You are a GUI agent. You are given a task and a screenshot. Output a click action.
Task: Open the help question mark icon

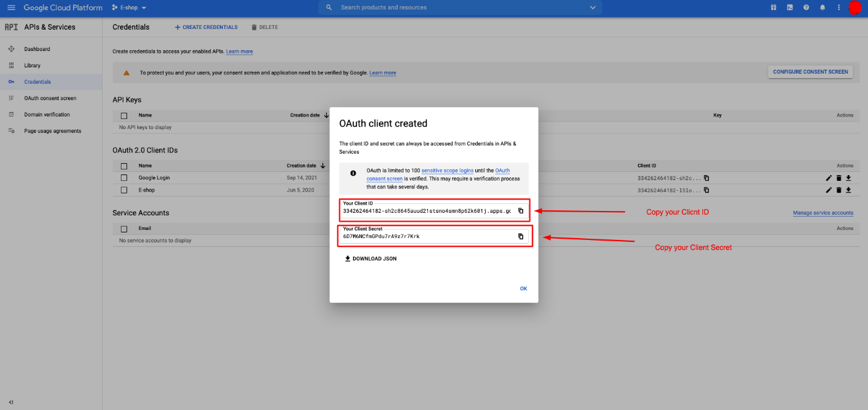[806, 8]
